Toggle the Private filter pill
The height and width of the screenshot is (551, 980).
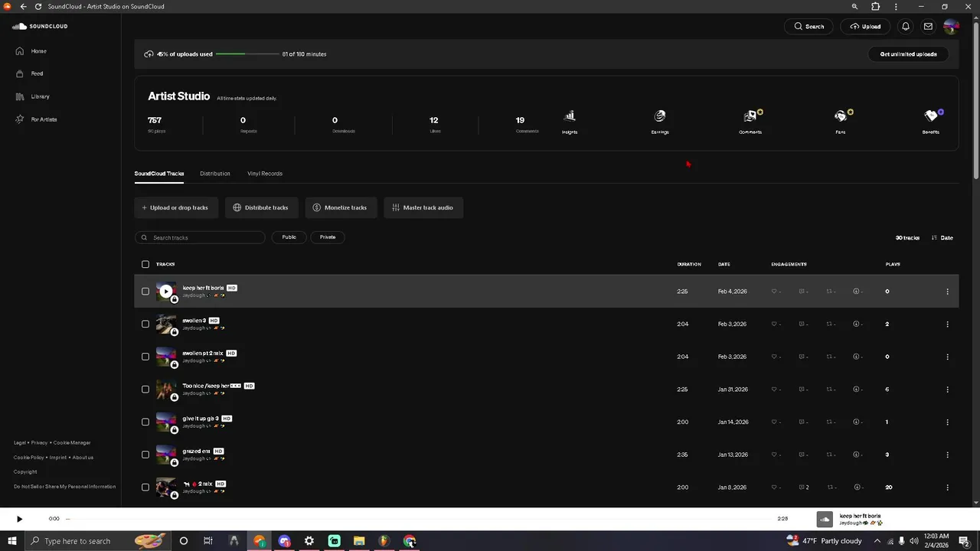coord(328,237)
